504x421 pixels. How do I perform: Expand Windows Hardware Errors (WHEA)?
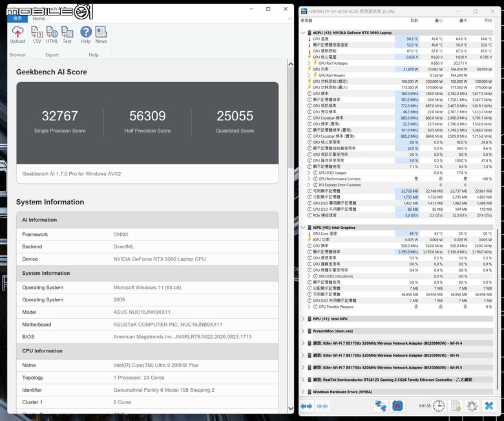click(x=303, y=392)
